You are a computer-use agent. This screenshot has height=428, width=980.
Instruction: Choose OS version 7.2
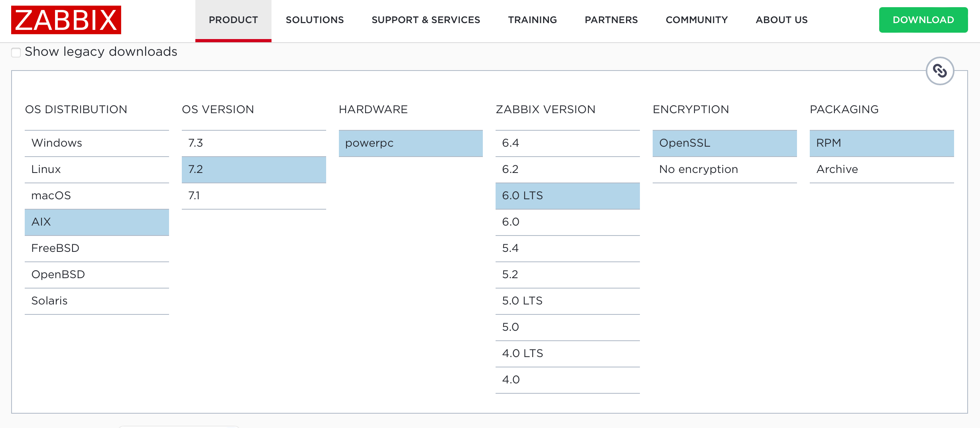coord(254,170)
